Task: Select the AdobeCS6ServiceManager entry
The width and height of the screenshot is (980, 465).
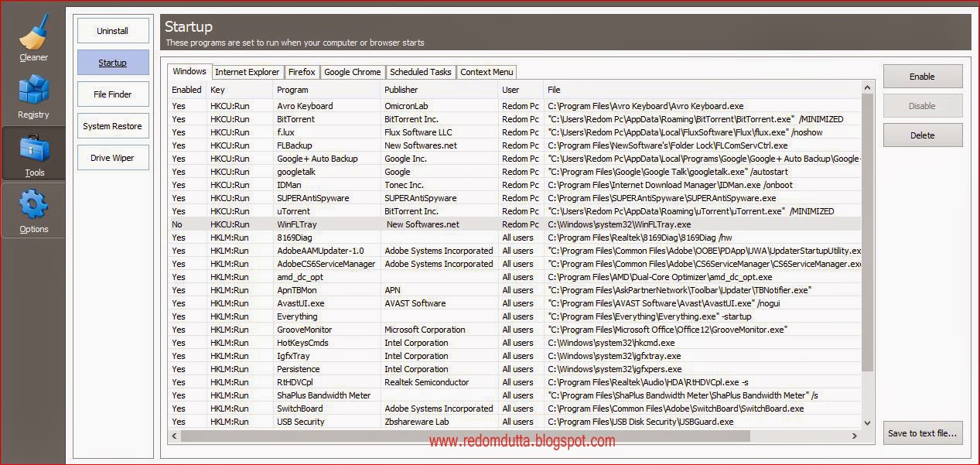Action: tap(515, 264)
